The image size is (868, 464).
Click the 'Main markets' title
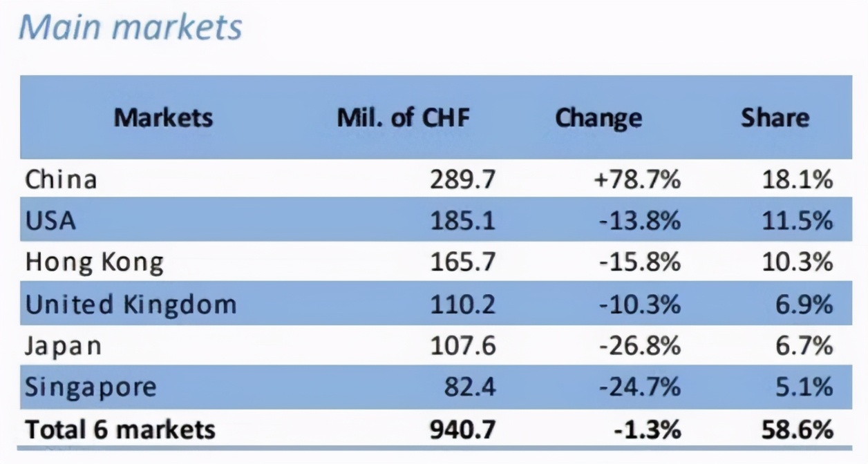coord(131,28)
